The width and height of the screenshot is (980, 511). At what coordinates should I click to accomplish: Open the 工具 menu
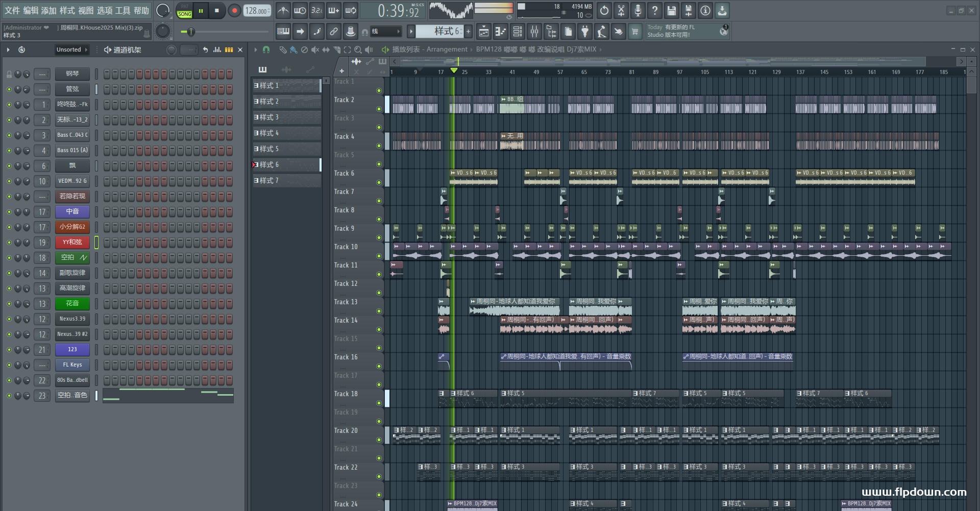tap(122, 10)
